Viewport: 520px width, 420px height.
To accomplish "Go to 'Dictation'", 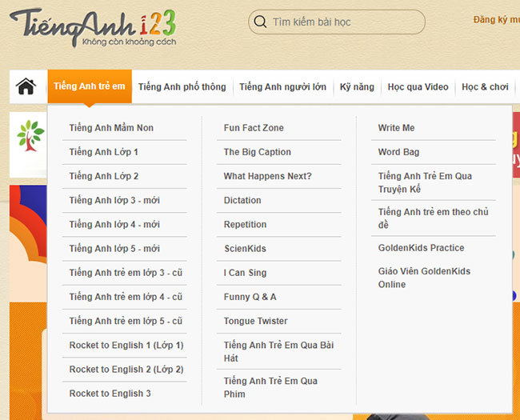I will tap(242, 200).
